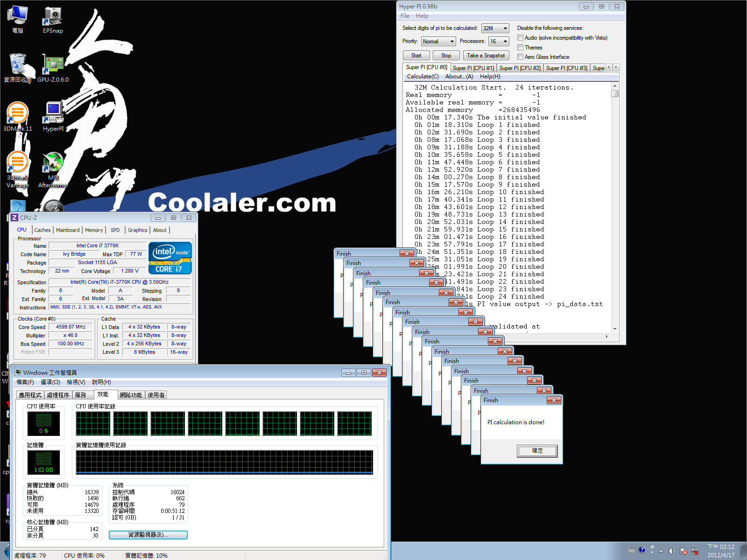
Task: Switch to CPU-Z Graphics tab
Action: [x=137, y=230]
